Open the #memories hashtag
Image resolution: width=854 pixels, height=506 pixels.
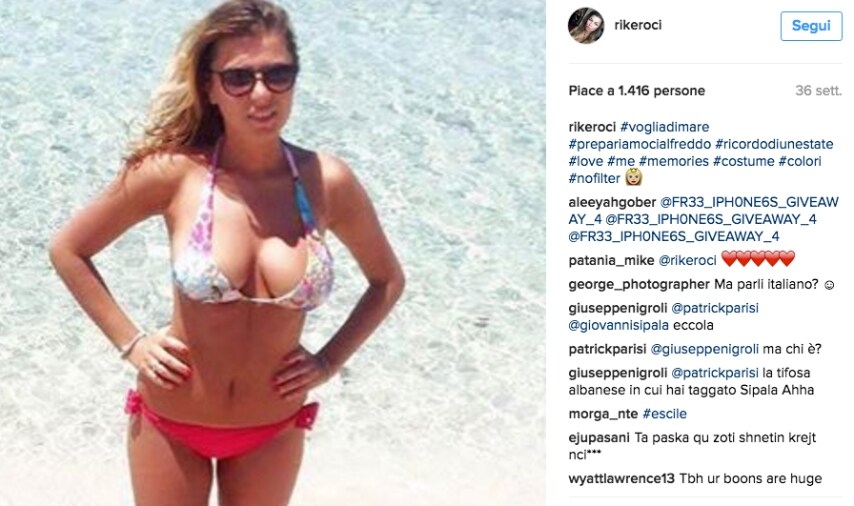pos(674,161)
